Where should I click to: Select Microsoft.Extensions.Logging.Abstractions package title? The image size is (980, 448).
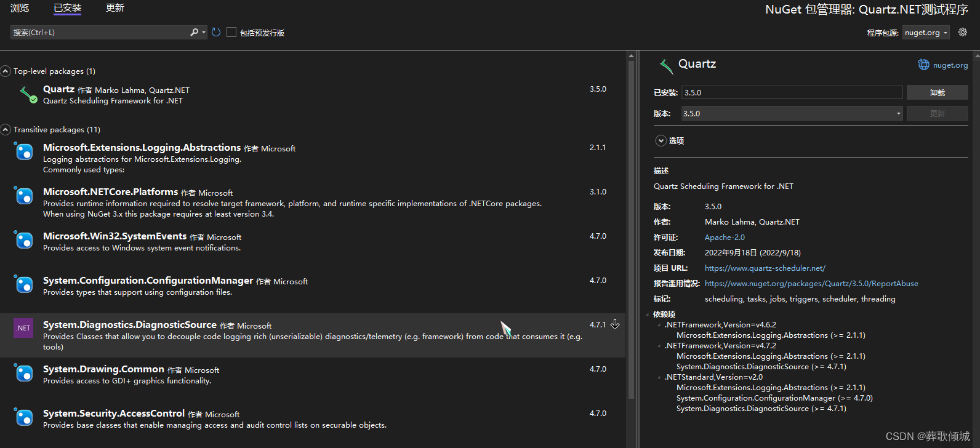point(142,148)
